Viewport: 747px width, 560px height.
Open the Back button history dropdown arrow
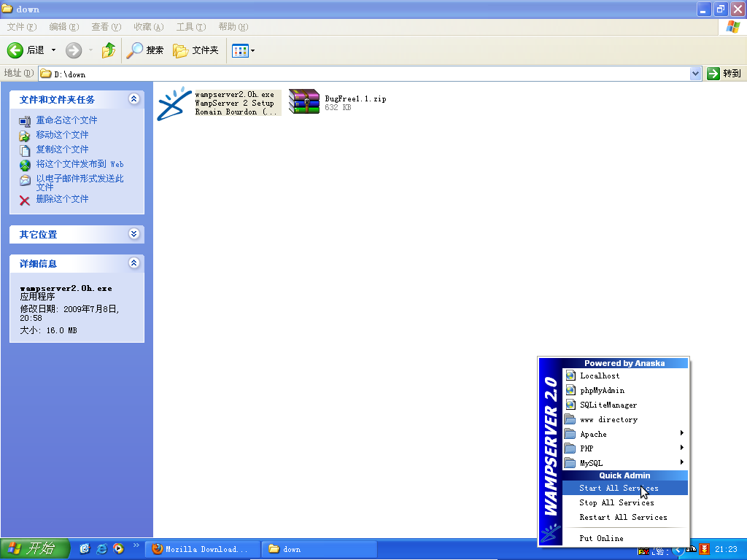(53, 50)
